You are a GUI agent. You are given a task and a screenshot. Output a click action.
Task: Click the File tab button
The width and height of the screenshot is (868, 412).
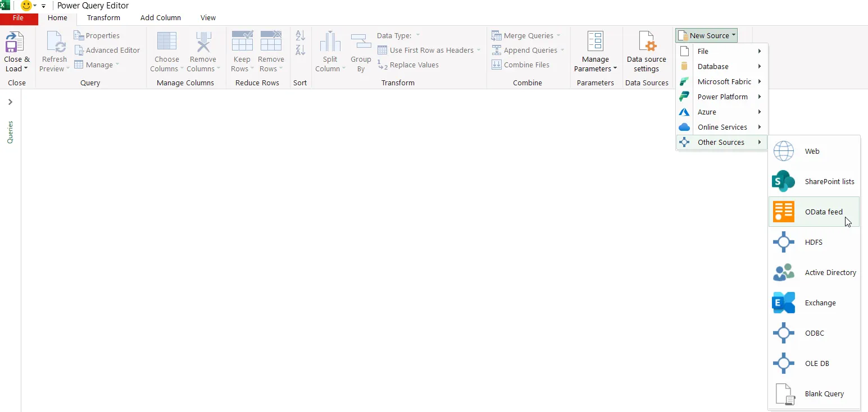pos(19,18)
